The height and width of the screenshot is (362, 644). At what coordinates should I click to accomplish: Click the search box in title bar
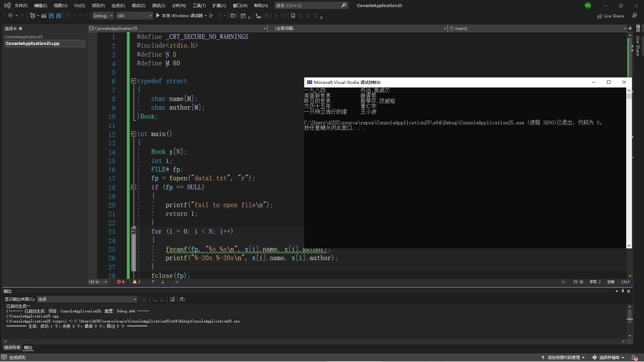click(308, 5)
